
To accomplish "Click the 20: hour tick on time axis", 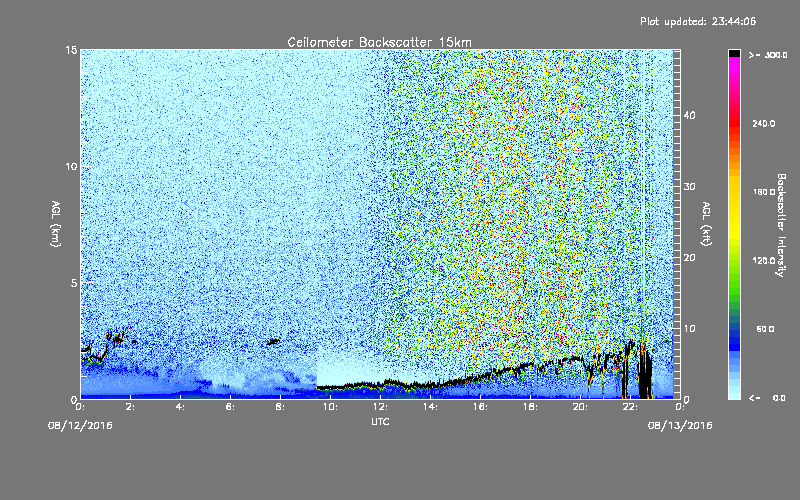I will [580, 407].
